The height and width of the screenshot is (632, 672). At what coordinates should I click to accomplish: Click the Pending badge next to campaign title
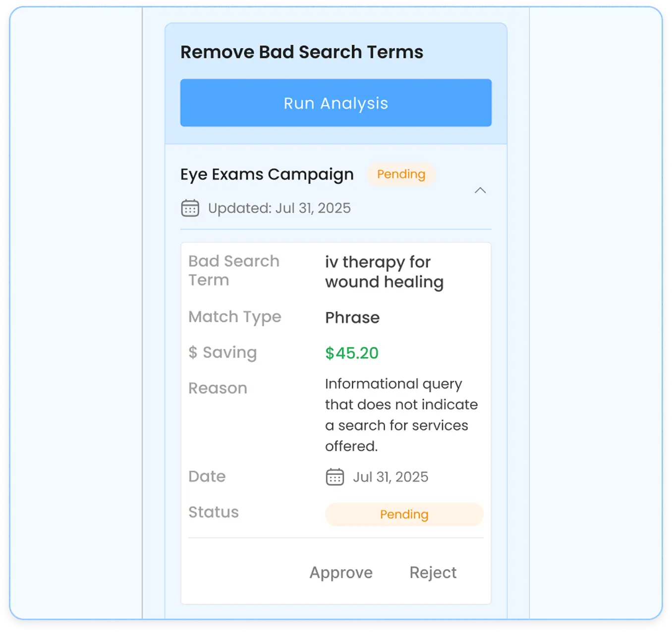click(401, 174)
